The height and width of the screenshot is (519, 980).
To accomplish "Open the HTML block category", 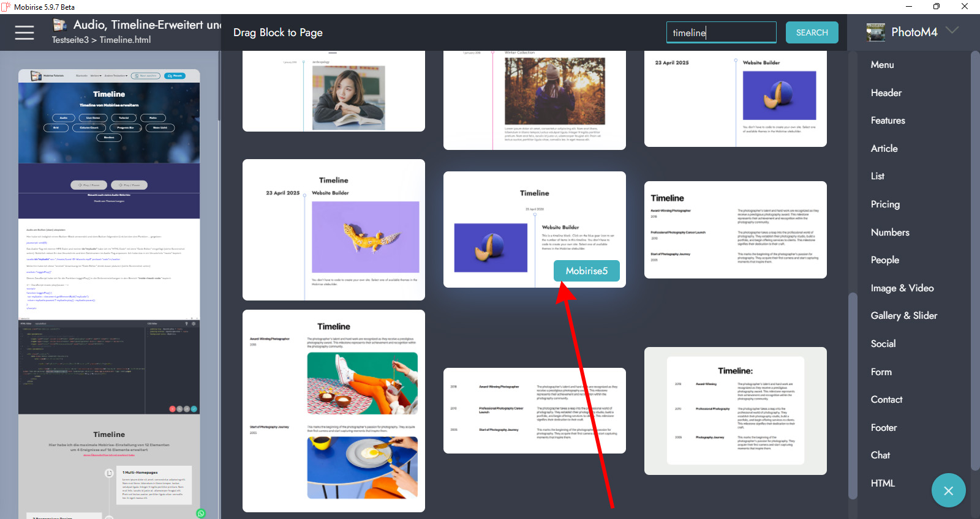I will (x=883, y=484).
